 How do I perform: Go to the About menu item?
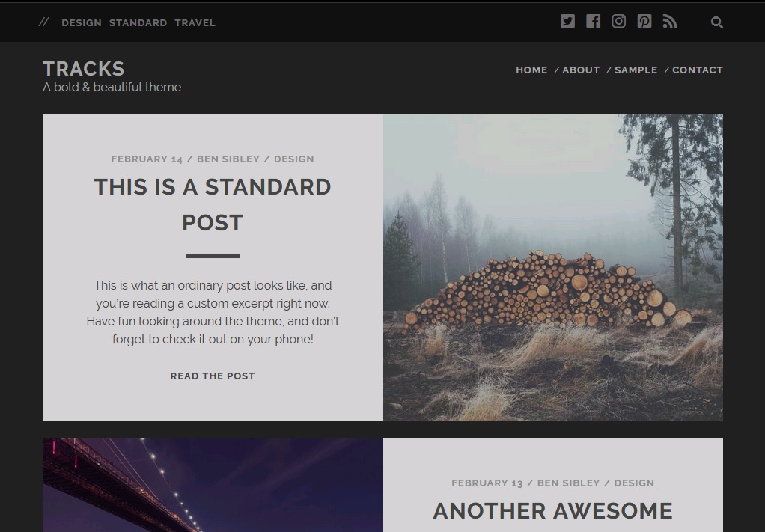(x=581, y=70)
